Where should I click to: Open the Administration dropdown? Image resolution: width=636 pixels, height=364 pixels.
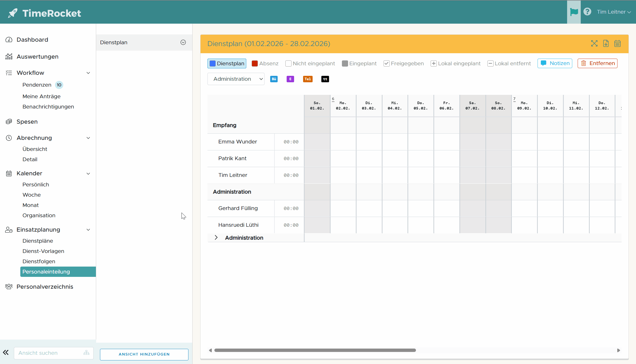coord(236,79)
